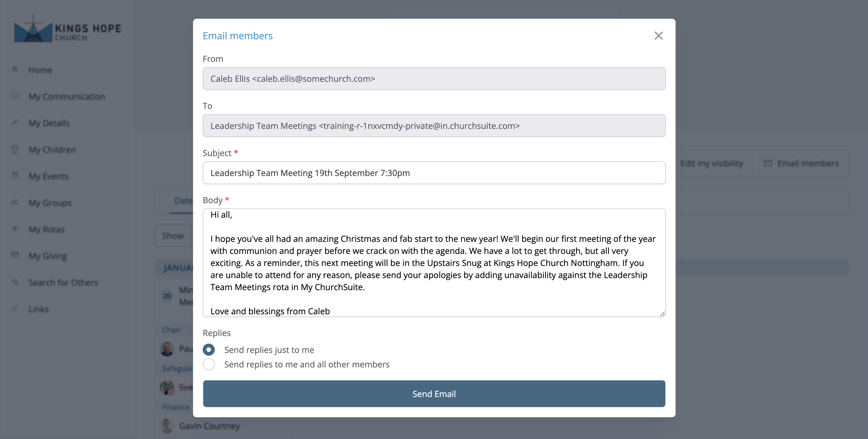Click Gavin Courtney's avatar thumbnail
This screenshot has height=439, width=868.
(167, 426)
